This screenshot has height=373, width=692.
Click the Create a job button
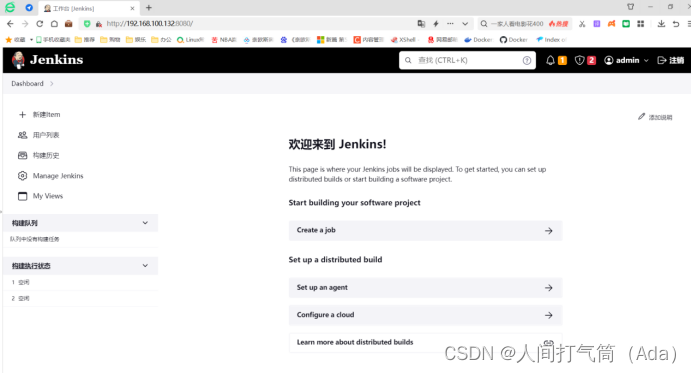coord(425,230)
